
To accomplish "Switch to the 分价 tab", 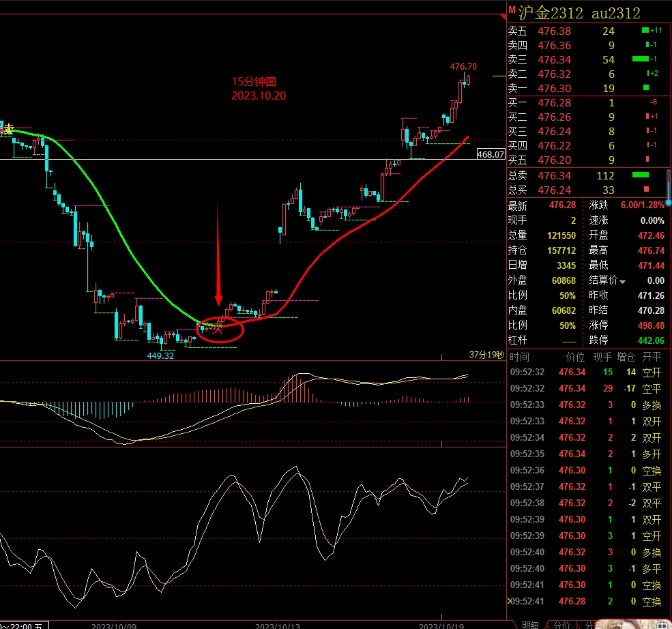I will 561,625.
